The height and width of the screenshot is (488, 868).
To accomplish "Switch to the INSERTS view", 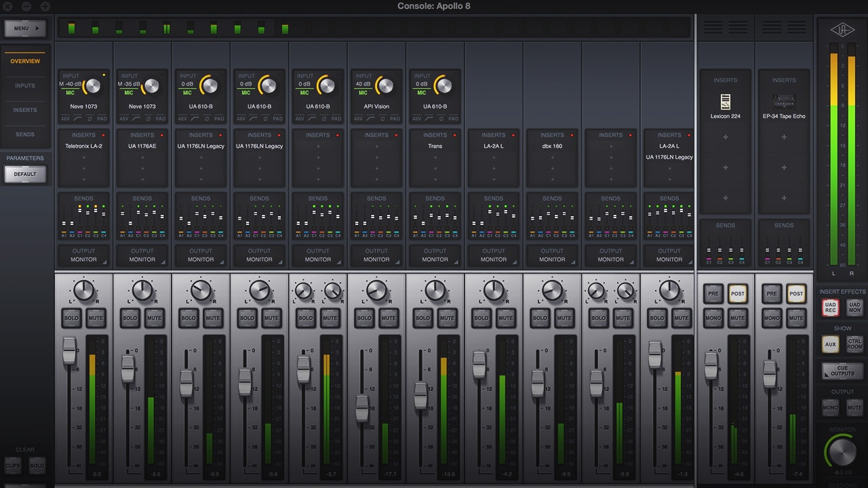I will (x=25, y=110).
